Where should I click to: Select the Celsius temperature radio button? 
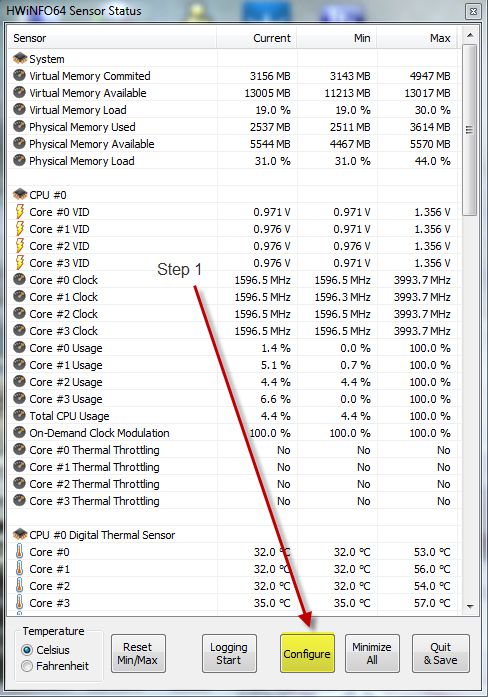pos(27,650)
